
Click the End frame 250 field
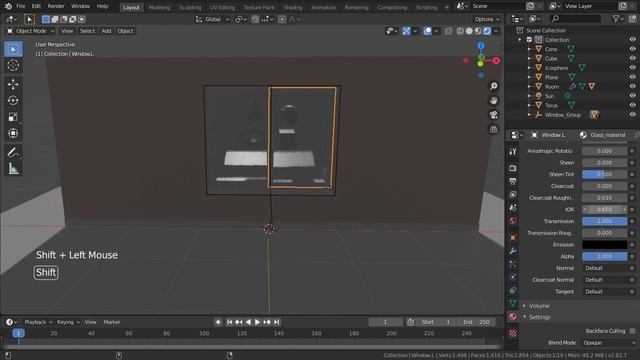point(477,322)
